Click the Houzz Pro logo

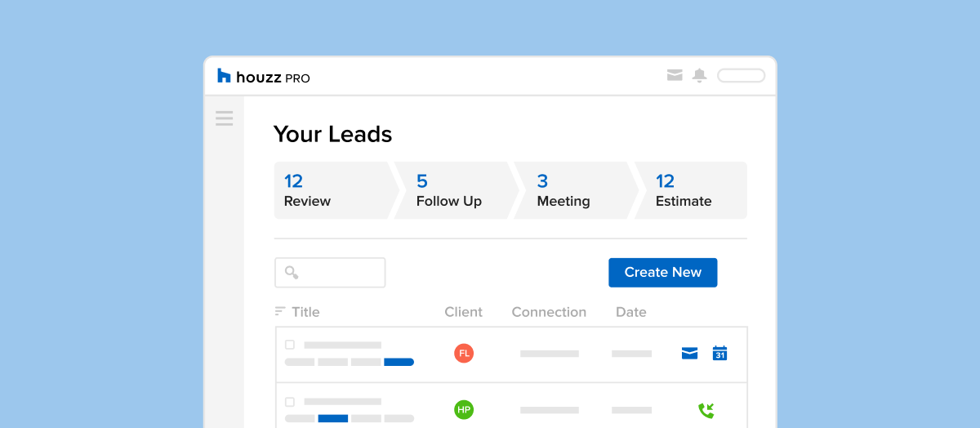[264, 77]
